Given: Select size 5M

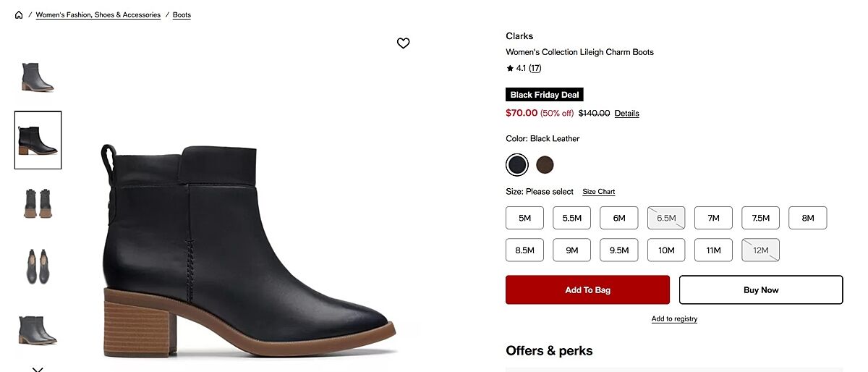Looking at the screenshot, I should [524, 218].
